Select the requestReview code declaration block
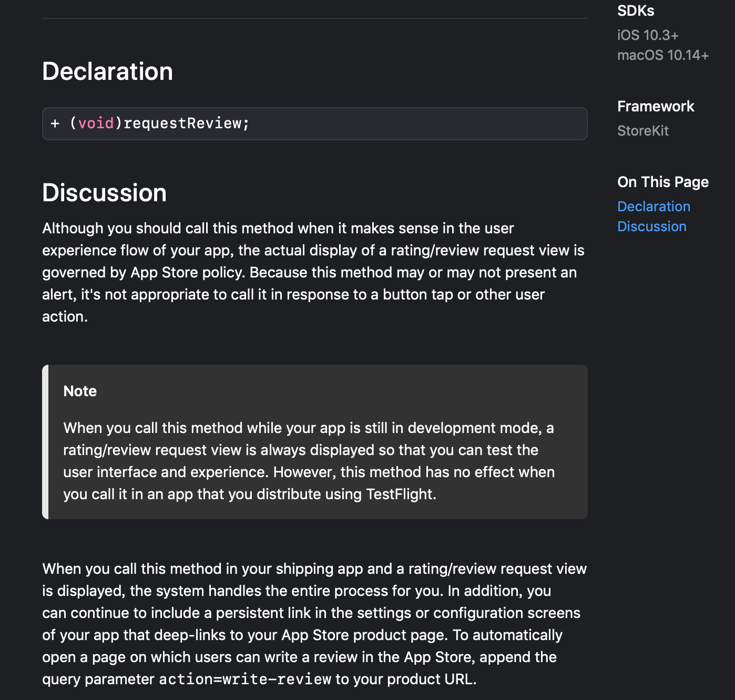 pos(314,123)
